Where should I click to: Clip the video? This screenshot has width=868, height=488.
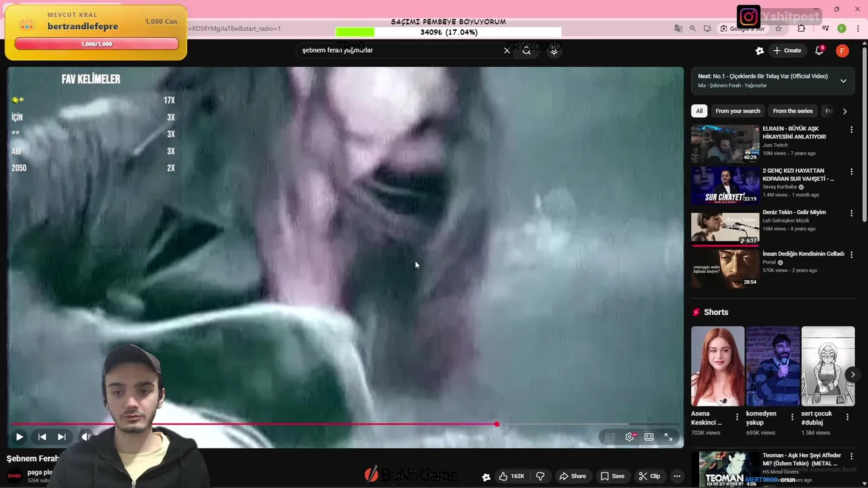(650, 476)
